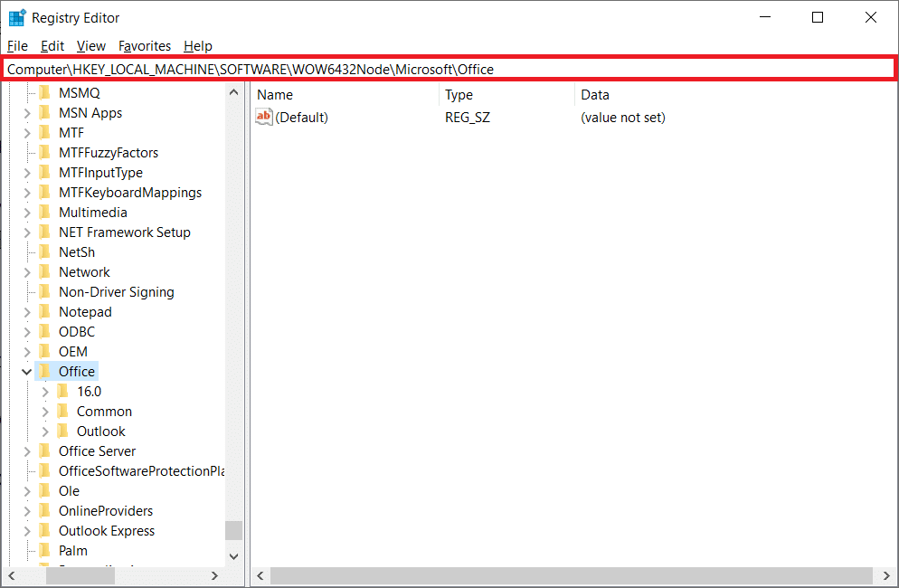Click the folder icon next to MTF
Viewport: 899px width, 588px height.
click(x=44, y=133)
